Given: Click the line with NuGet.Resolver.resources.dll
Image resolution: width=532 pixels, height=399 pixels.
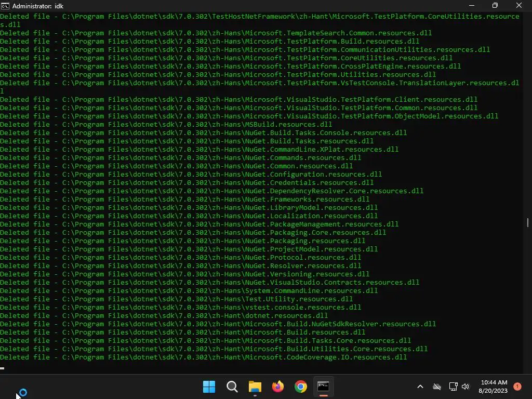Looking at the screenshot, I should (180, 265).
